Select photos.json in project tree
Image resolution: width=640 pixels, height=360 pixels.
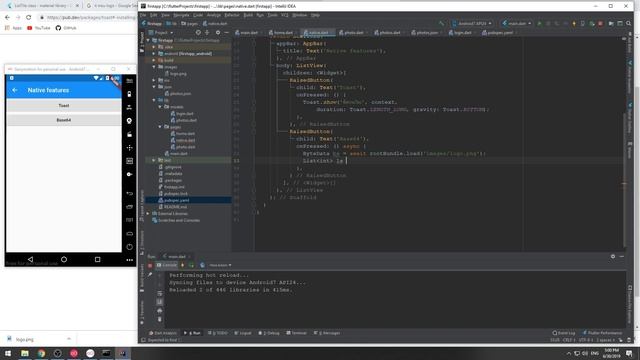(x=180, y=93)
